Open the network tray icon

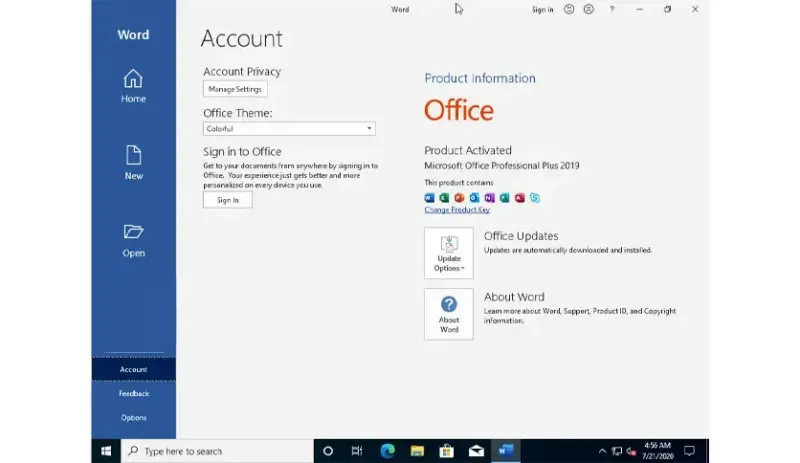617,451
